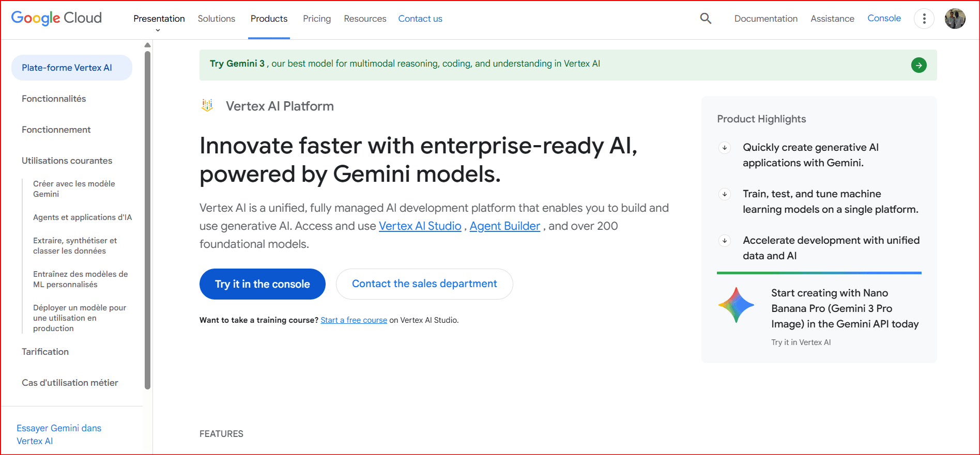This screenshot has height=455, width=980.
Task: Open the Pricing menu item
Action: click(x=316, y=19)
